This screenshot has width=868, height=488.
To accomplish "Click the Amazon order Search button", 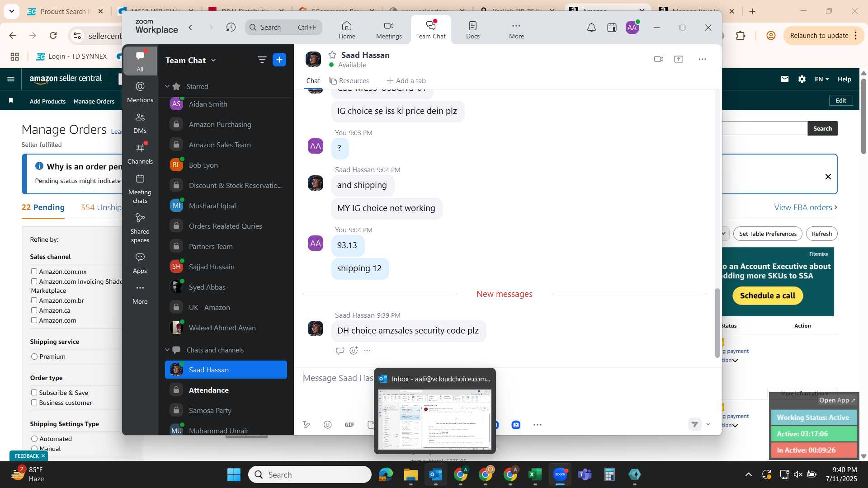I will tap(822, 128).
